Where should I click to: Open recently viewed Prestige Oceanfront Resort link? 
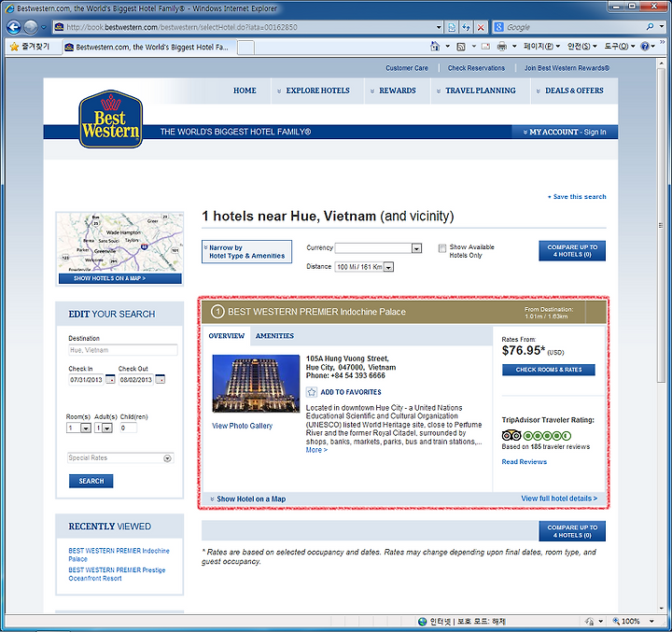[x=117, y=574]
